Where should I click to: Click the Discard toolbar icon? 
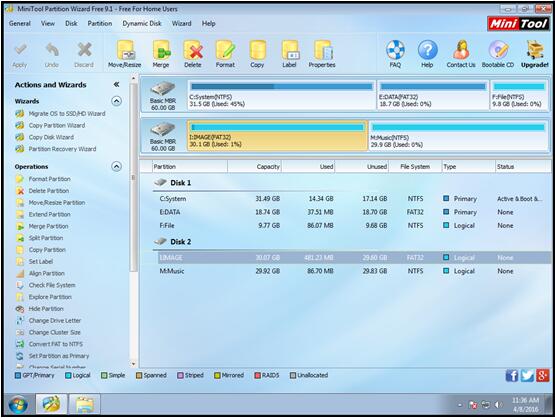84,55
